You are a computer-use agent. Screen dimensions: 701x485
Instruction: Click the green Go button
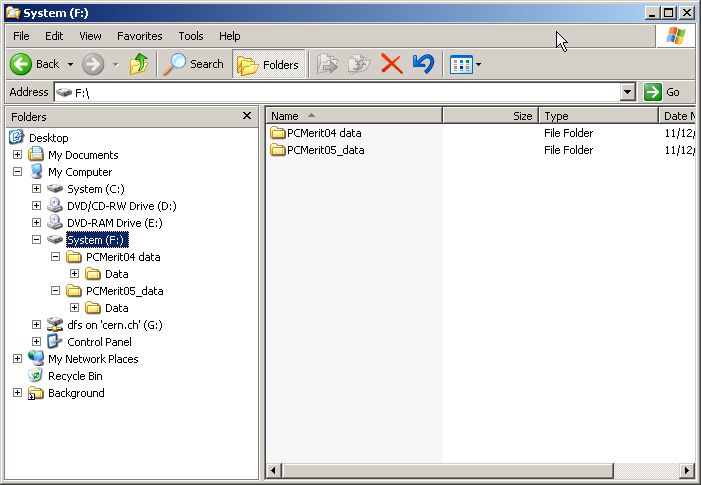[663, 92]
